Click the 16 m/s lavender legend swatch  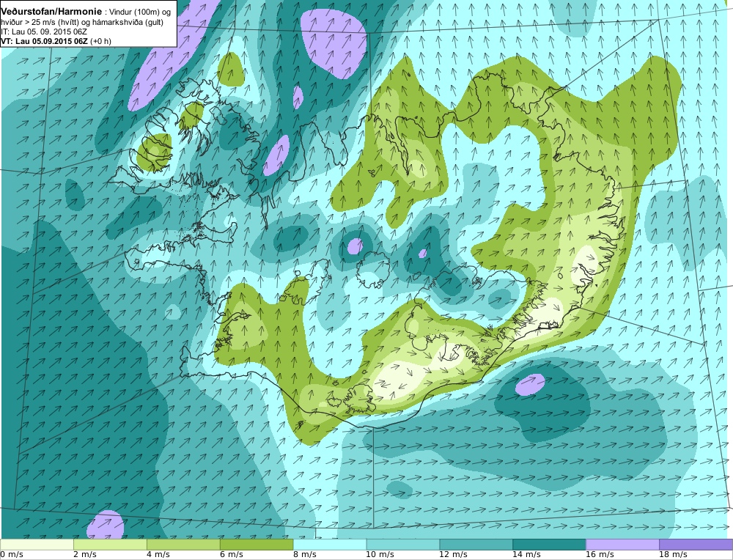tap(622, 544)
